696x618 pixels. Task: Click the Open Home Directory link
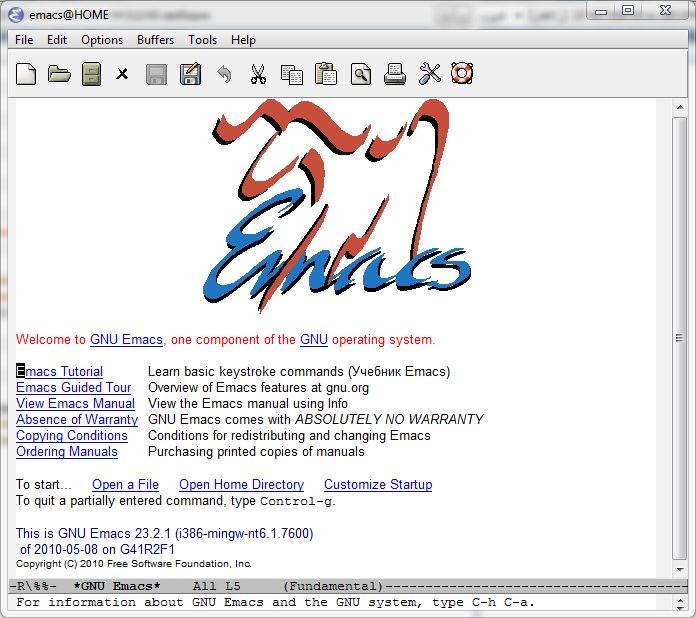pyautogui.click(x=241, y=484)
